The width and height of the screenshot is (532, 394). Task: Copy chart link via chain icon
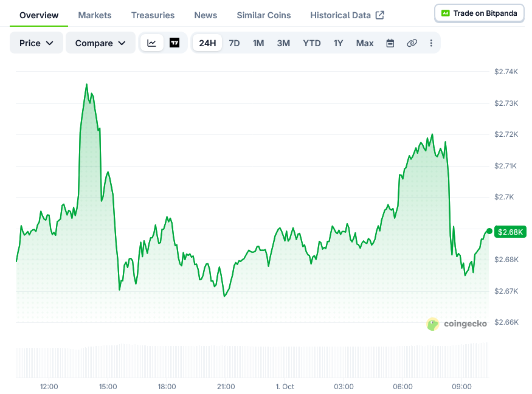(x=412, y=43)
